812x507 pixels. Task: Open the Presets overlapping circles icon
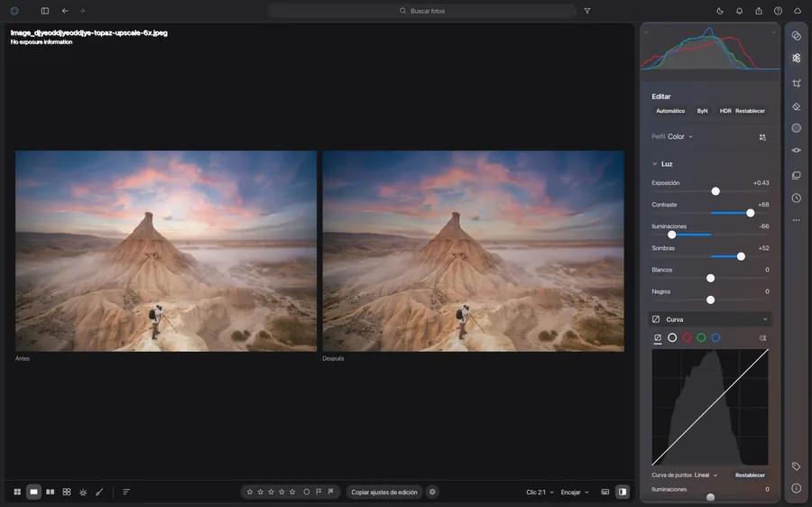tap(797, 36)
